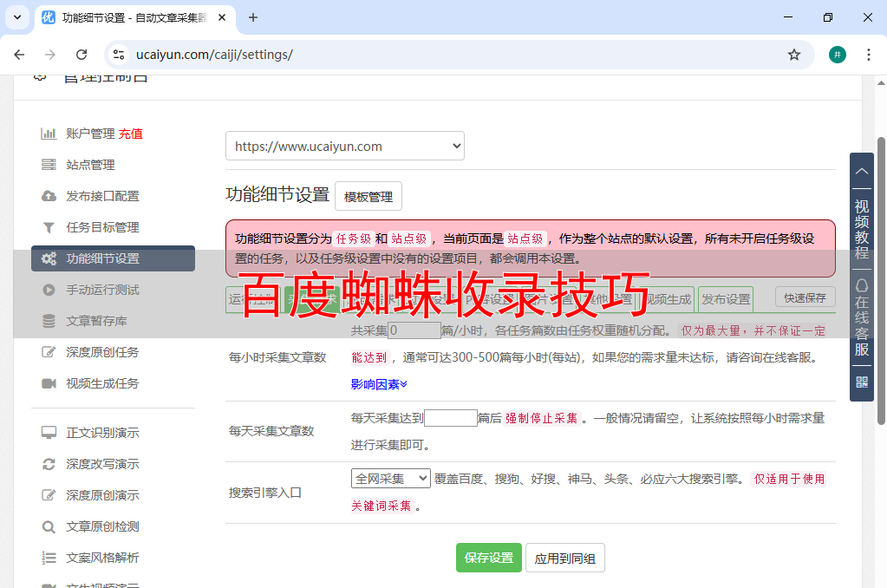Image resolution: width=887 pixels, height=588 pixels.
Task: Open 发布接口配置 cloud upload icon
Action: pos(49,196)
